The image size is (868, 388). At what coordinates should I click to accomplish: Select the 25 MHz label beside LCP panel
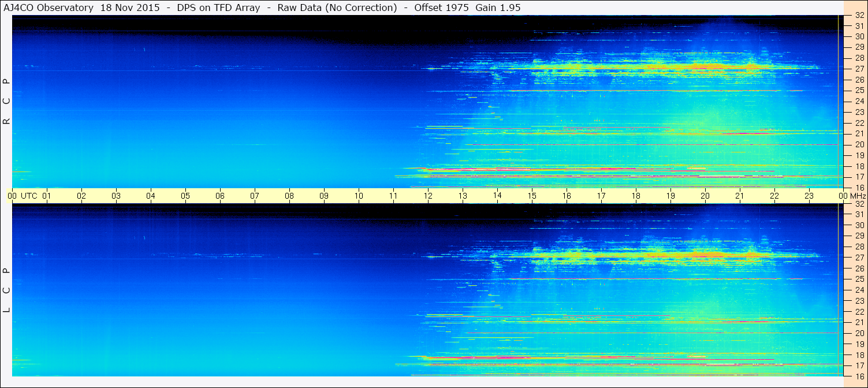pos(859,279)
